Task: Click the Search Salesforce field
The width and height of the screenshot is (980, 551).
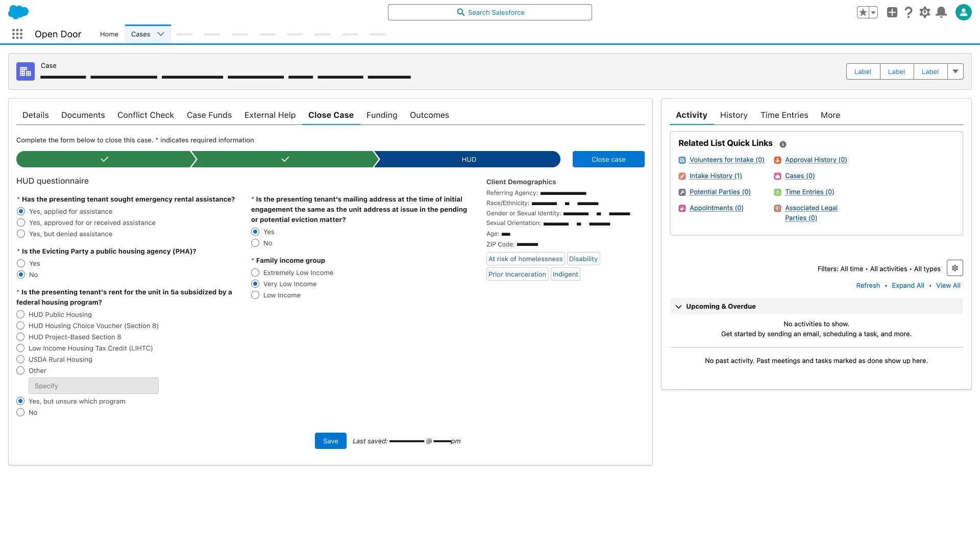Action: tap(490, 12)
